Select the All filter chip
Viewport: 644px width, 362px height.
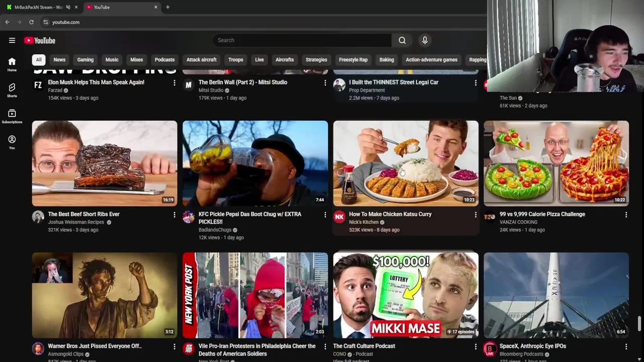pos(39,60)
